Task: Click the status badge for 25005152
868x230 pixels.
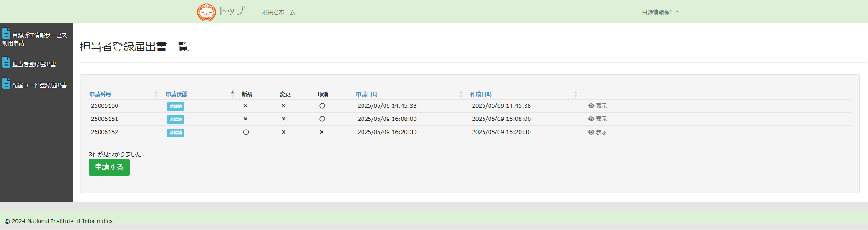Action: 176,133
